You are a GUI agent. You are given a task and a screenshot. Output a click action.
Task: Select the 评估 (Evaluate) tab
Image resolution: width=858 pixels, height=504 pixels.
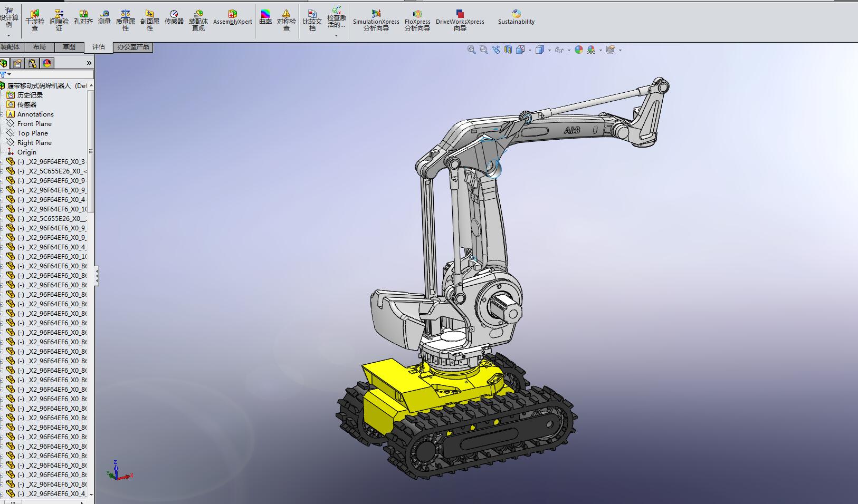(99, 47)
